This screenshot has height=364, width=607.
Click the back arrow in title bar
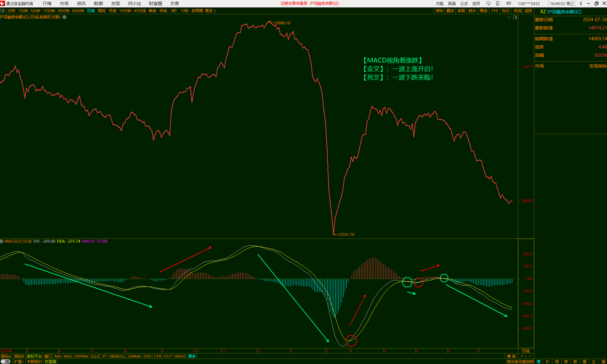(581, 3)
